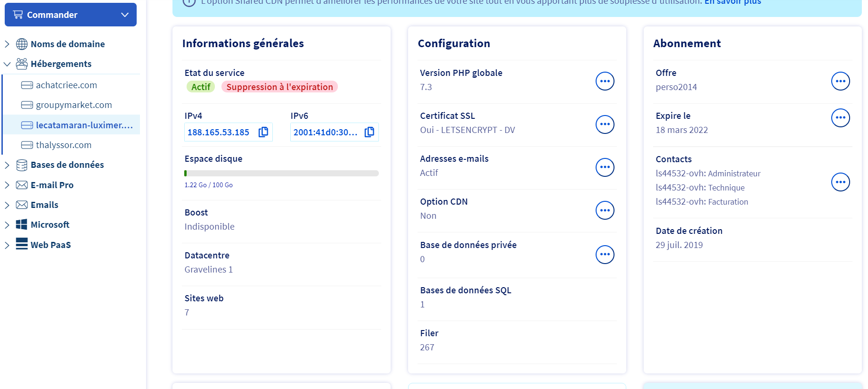Open the Commander dropdown button
The height and width of the screenshot is (389, 868).
click(71, 15)
